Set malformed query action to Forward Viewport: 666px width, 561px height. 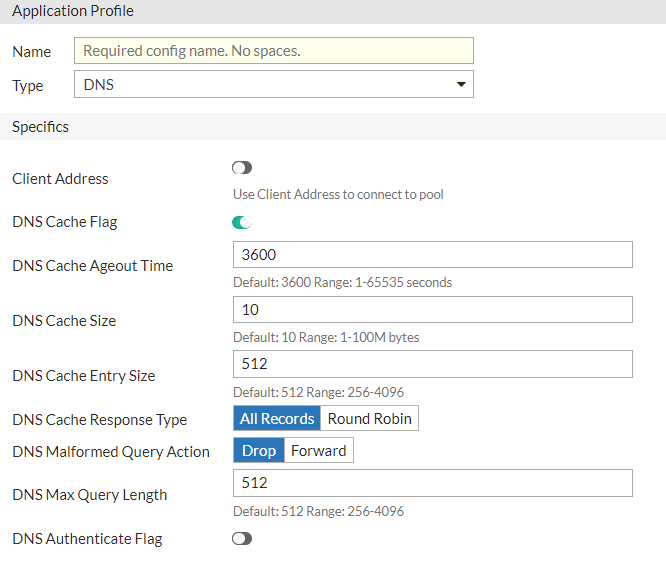[x=319, y=451]
